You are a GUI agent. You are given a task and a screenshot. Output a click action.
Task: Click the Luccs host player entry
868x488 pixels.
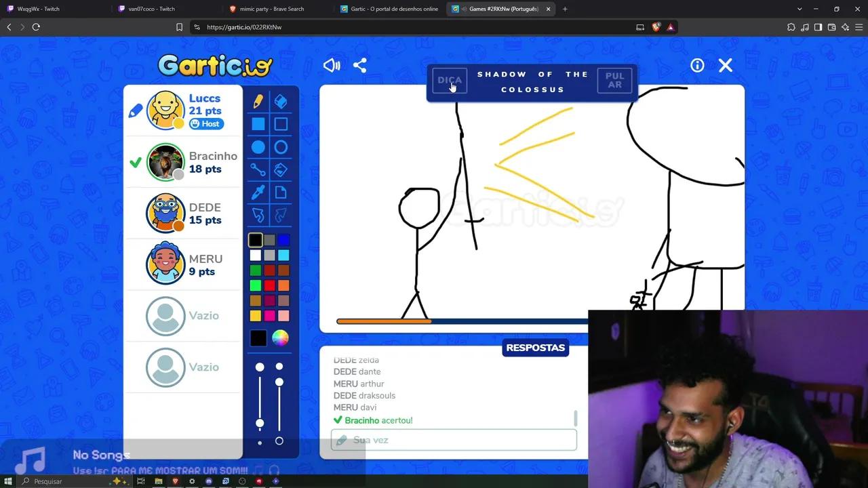[183, 110]
